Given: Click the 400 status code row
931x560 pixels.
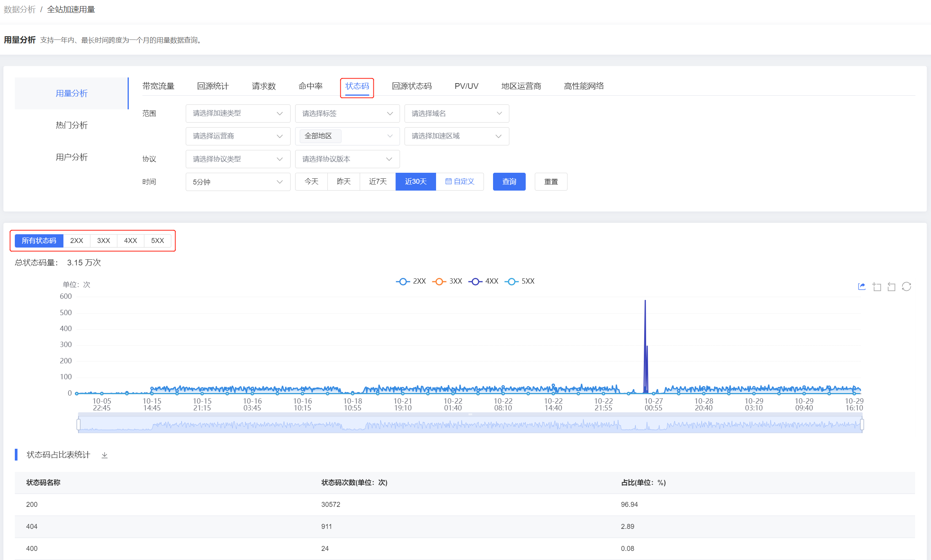Looking at the screenshot, I should point(465,549).
